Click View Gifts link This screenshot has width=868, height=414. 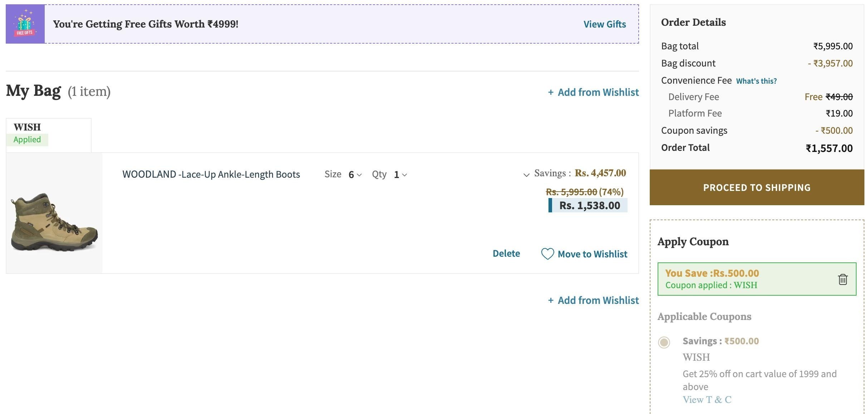point(605,24)
